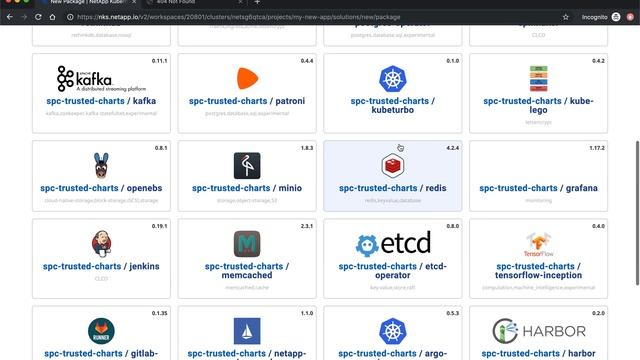Click grafana version 1.17.2 label

(597, 148)
